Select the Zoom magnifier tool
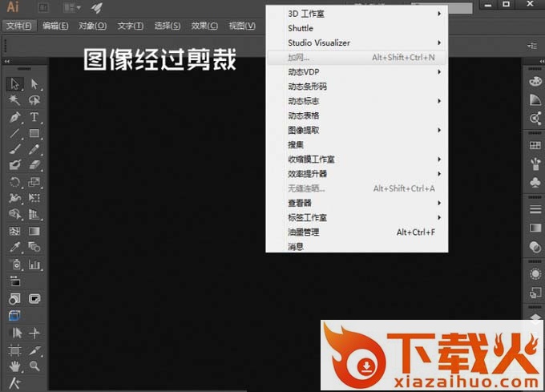This screenshot has height=392, width=545. click(x=34, y=366)
